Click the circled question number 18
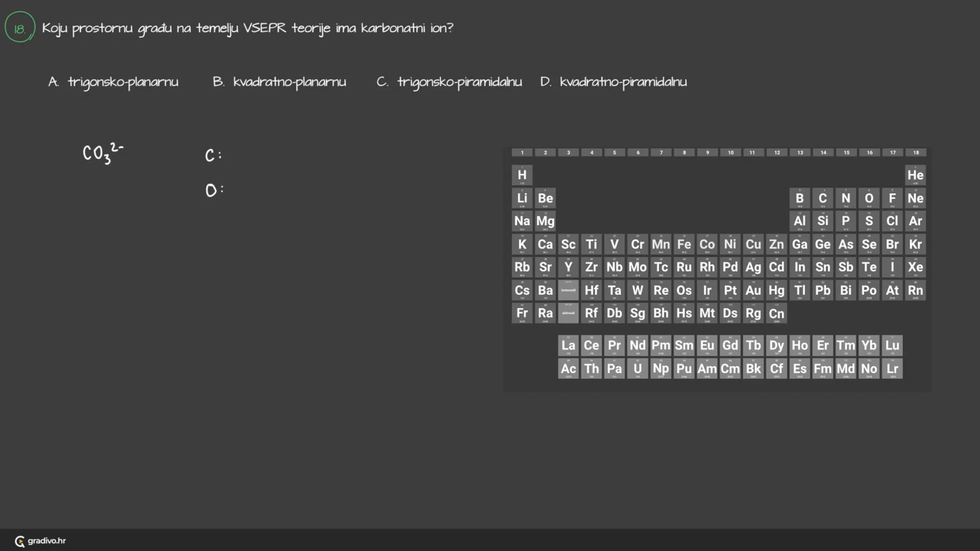Viewport: 980px width, 551px height. (20, 28)
